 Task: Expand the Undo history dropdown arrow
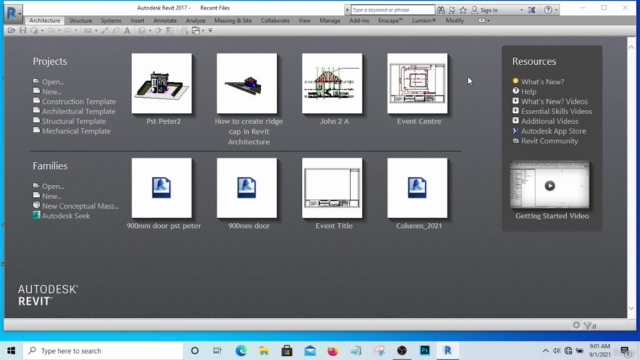pyautogui.click(x=59, y=31)
